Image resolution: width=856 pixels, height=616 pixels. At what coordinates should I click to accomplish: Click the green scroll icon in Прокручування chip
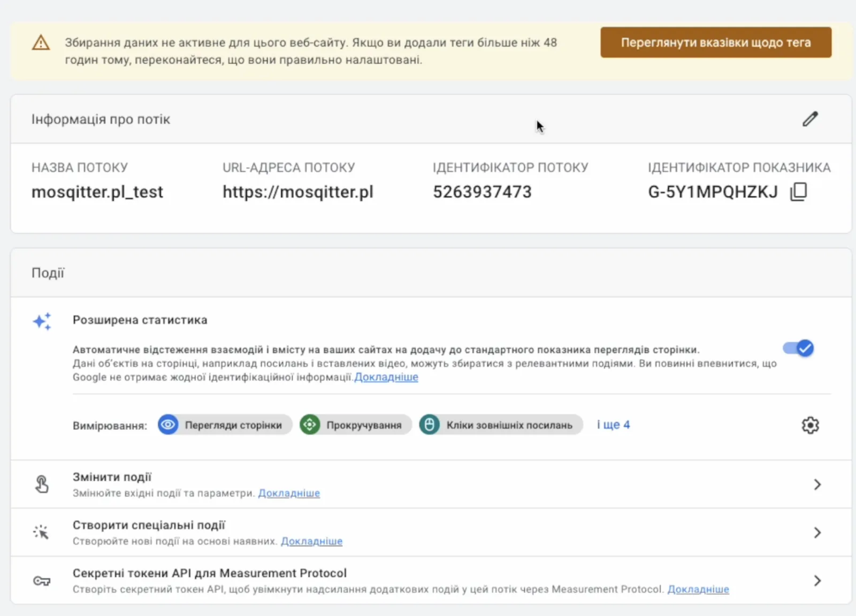click(310, 425)
